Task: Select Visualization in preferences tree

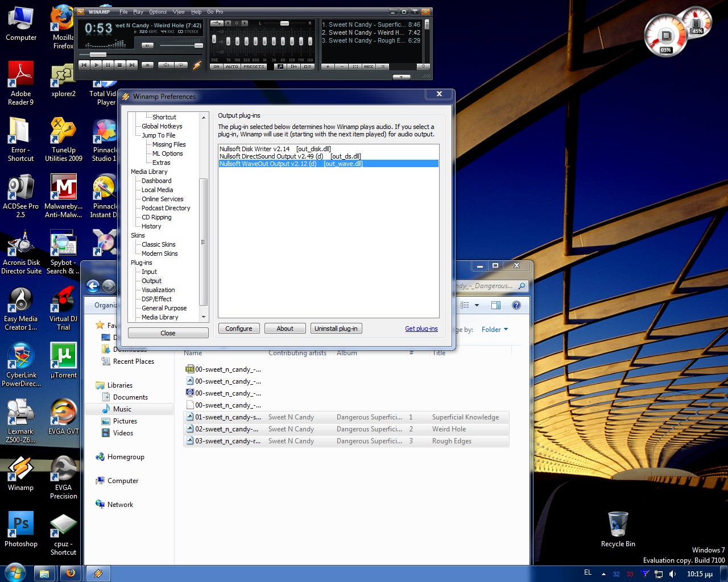Action: 158,290
